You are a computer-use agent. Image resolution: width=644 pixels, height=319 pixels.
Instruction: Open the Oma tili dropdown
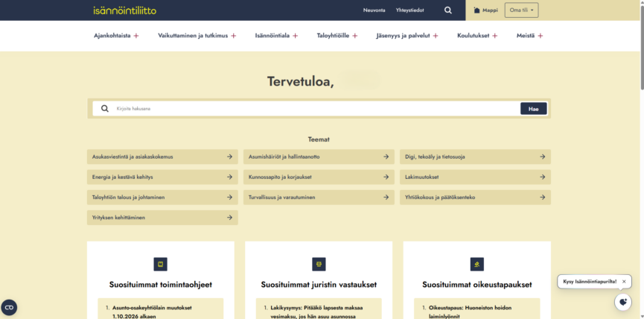point(522,10)
